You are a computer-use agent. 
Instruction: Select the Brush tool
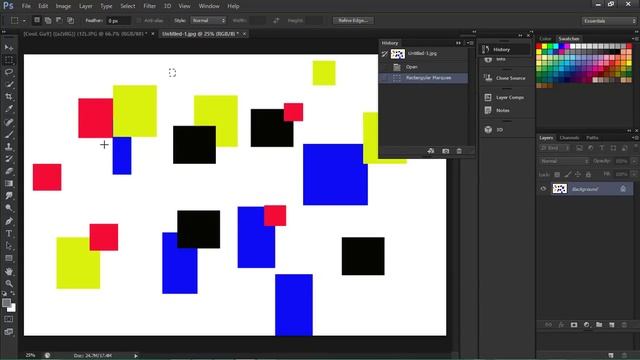click(x=9, y=134)
